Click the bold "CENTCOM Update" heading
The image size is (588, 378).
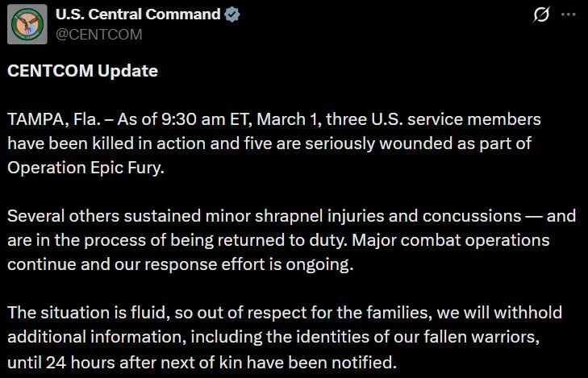(x=82, y=71)
